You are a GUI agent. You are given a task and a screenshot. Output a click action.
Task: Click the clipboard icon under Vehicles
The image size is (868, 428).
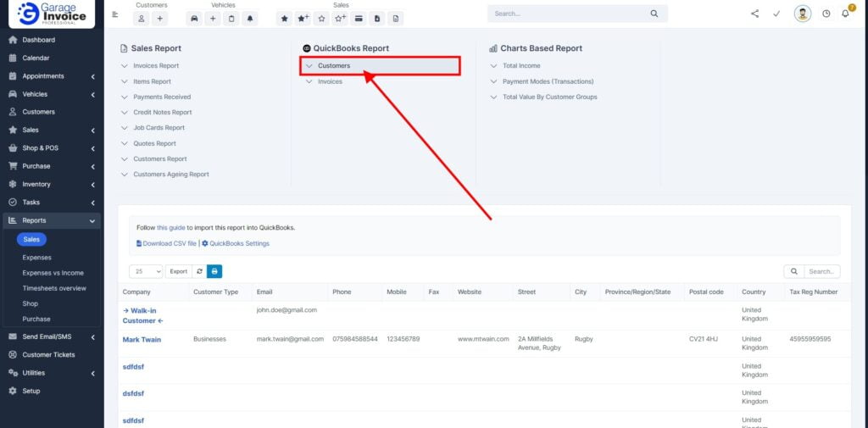(231, 19)
